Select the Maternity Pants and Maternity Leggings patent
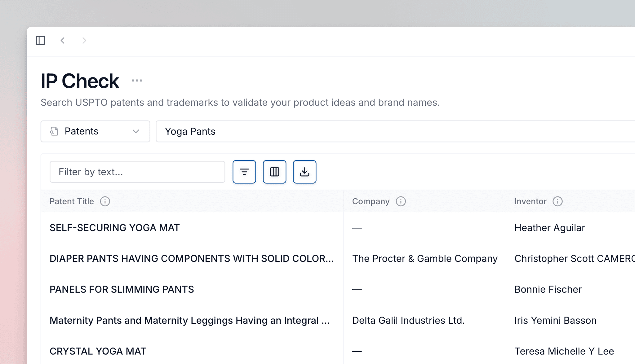The width and height of the screenshot is (635, 364). (189, 320)
